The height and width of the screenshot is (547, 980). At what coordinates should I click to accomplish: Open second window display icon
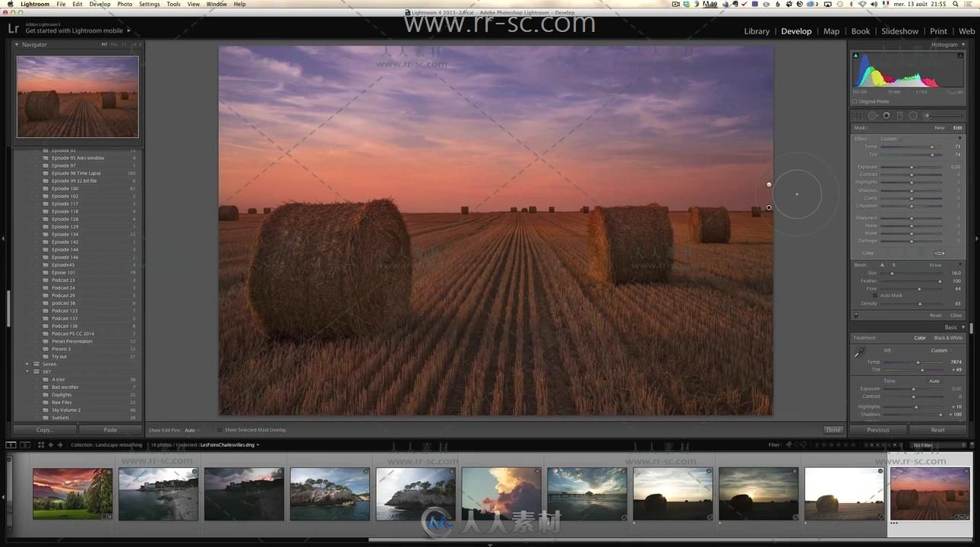24,444
